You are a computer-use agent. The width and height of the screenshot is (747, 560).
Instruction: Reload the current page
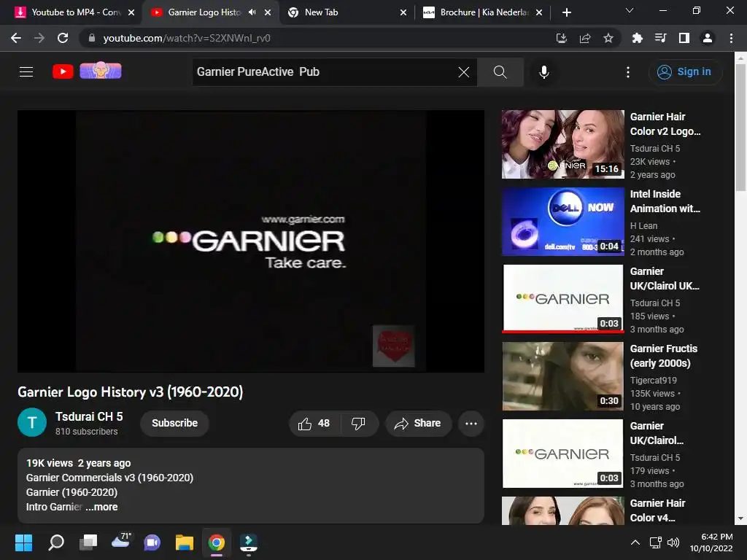coord(63,38)
